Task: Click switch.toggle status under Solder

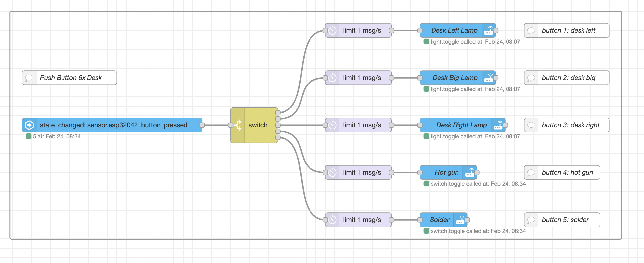Action: (478, 231)
